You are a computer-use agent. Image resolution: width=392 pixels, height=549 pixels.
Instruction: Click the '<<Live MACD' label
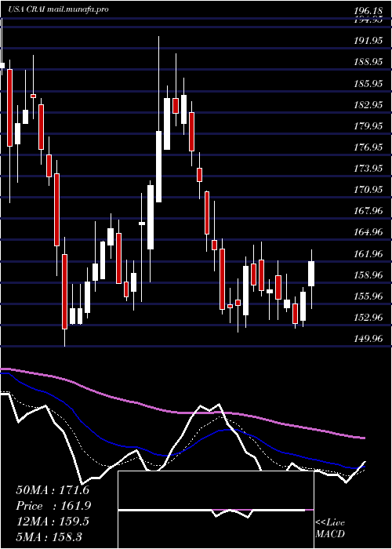coord(330,529)
